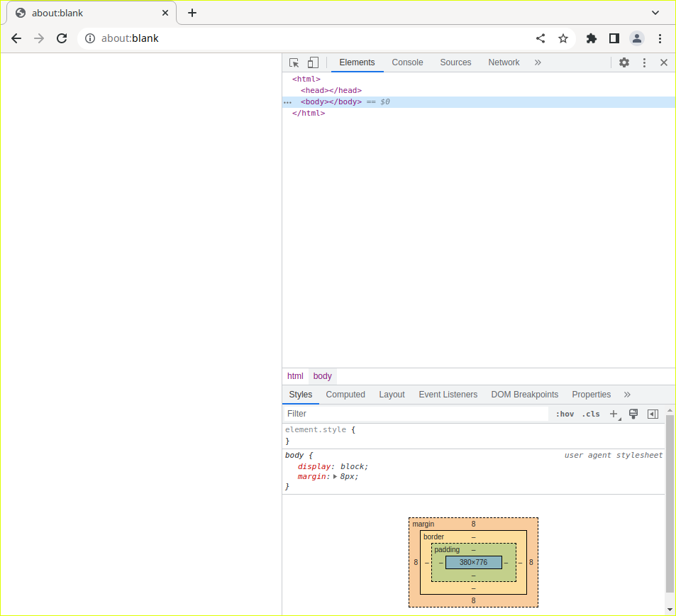Open the profile avatar menu
This screenshot has height=616, width=676.
[637, 38]
